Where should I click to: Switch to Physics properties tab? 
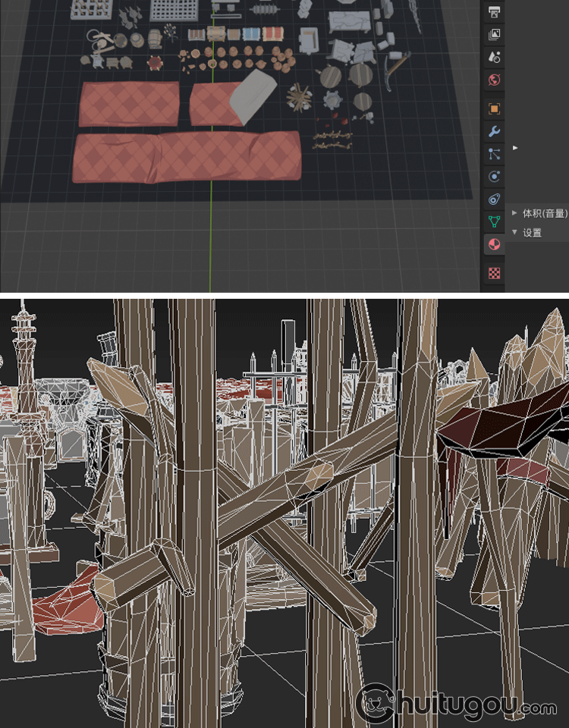point(494,177)
